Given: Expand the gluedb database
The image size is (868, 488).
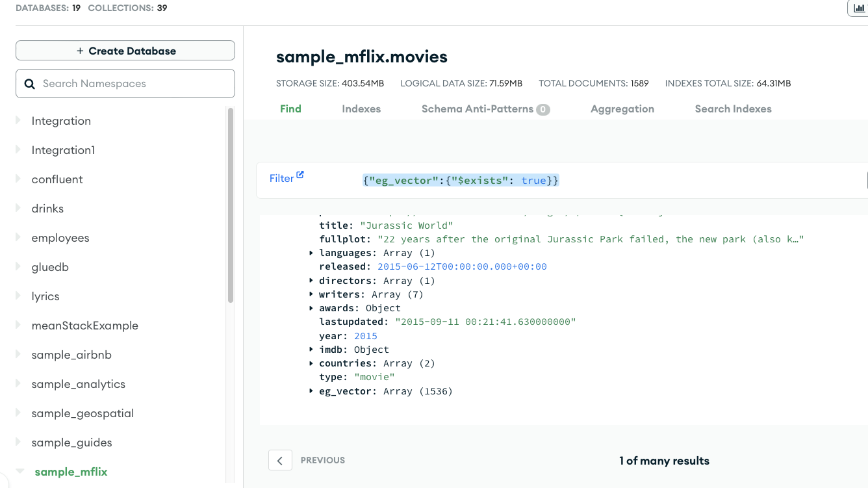Looking at the screenshot, I should 18,266.
